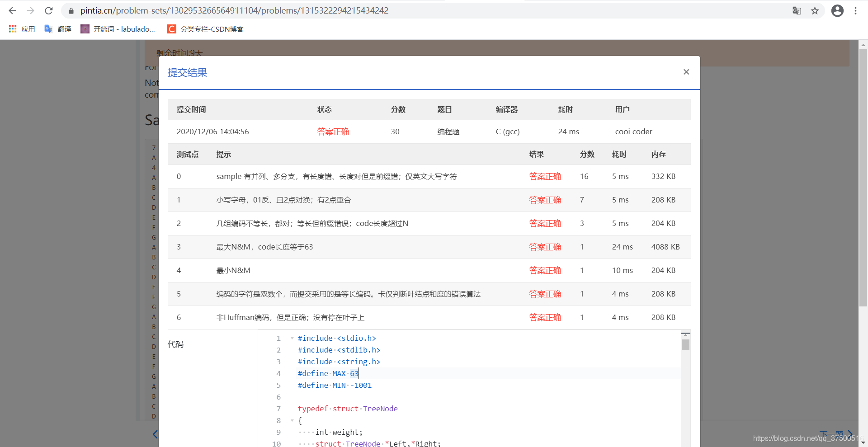
Task: Click 10 ms time for test point 4
Action: click(623, 270)
